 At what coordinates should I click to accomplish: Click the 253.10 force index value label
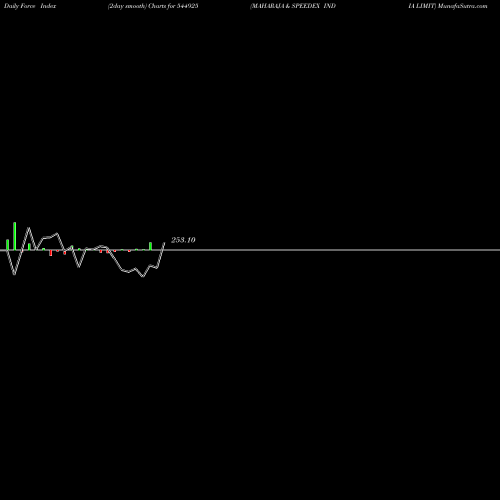tap(183, 240)
